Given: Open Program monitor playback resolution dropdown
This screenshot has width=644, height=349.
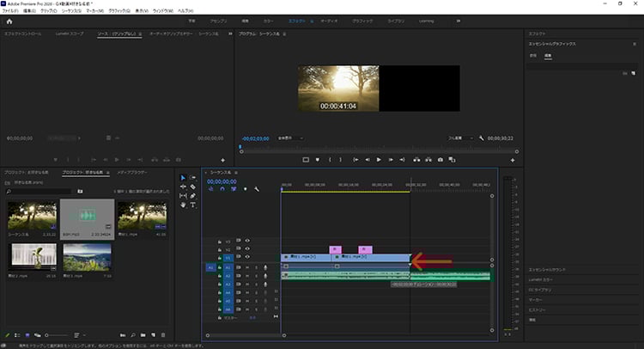Looking at the screenshot, I should point(460,138).
